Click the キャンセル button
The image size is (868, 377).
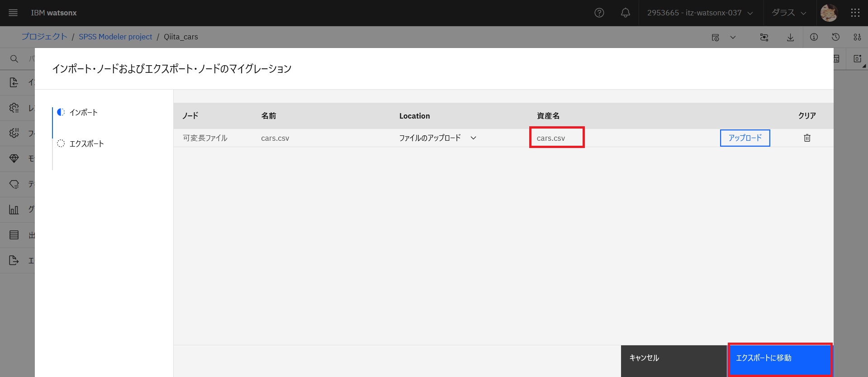tap(674, 361)
